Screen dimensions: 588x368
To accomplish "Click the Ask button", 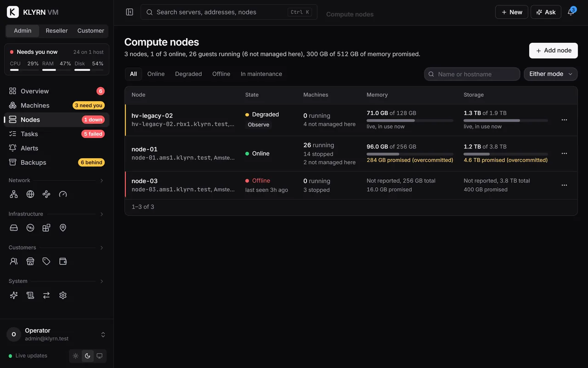I will [546, 12].
